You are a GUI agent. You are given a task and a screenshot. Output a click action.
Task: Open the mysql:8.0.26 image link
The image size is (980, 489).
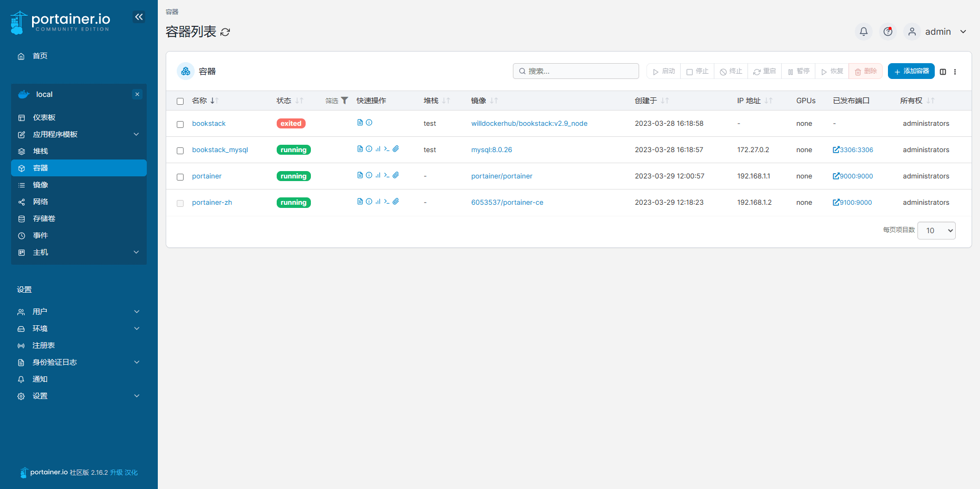coord(491,149)
